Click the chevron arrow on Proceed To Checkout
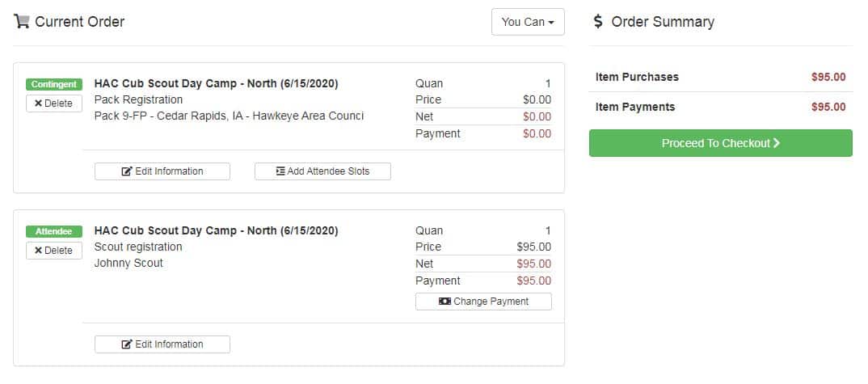The width and height of the screenshot is (868, 384). click(777, 143)
